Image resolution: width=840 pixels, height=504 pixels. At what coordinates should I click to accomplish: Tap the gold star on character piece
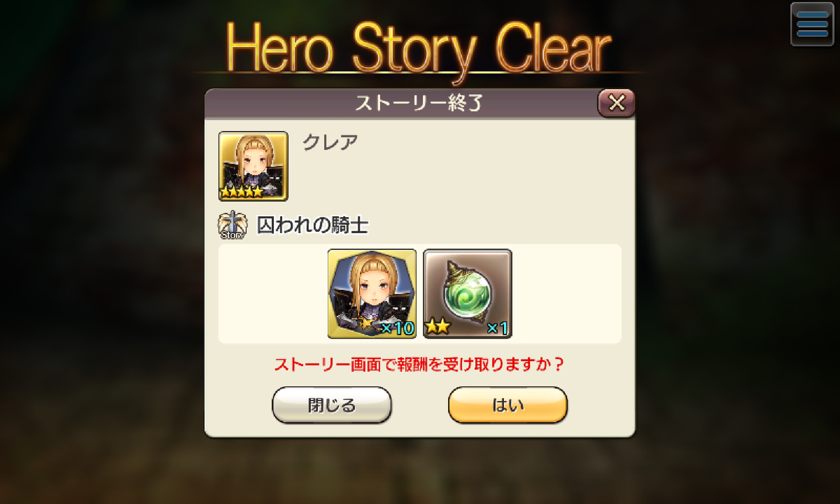click(x=366, y=323)
